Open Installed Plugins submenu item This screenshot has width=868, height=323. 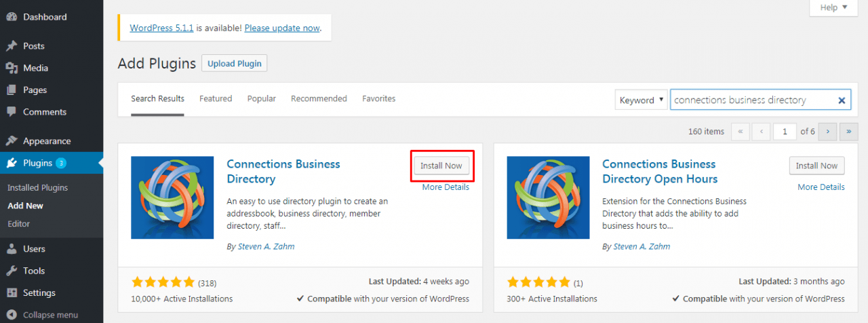click(x=37, y=187)
